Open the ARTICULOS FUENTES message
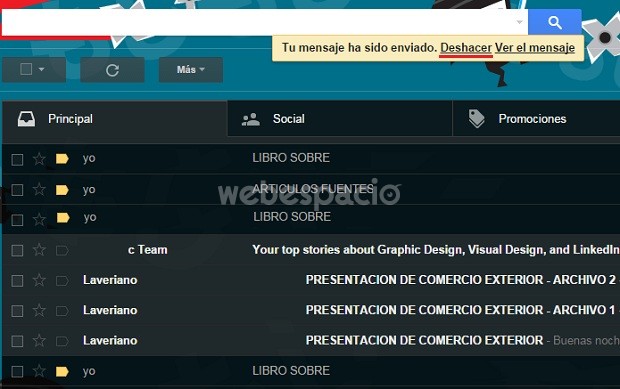 [x=313, y=189]
